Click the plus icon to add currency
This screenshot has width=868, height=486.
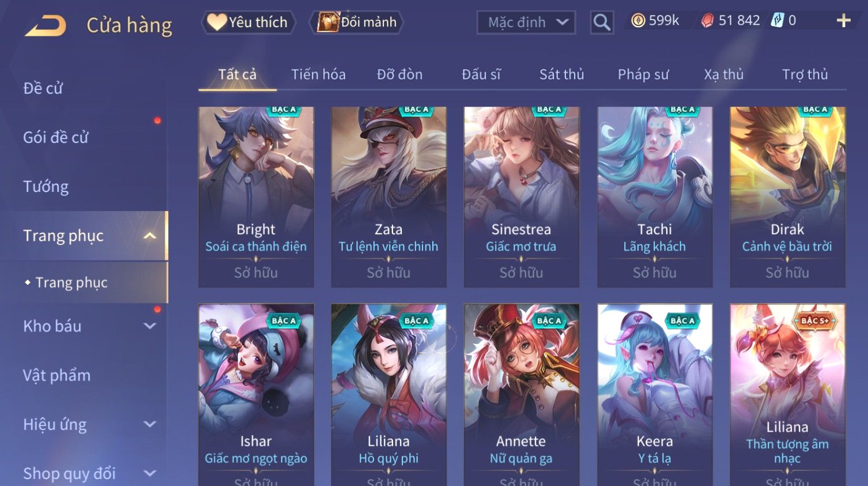point(843,21)
